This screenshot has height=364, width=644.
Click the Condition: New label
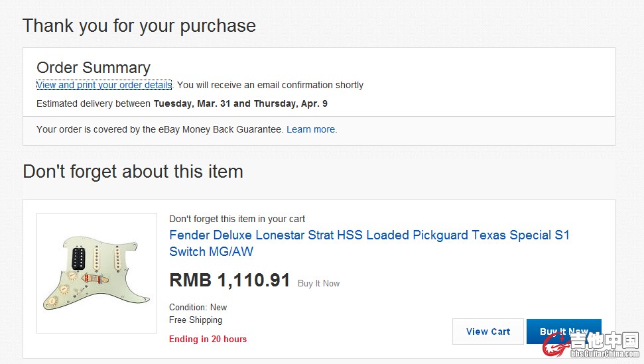[x=198, y=307]
